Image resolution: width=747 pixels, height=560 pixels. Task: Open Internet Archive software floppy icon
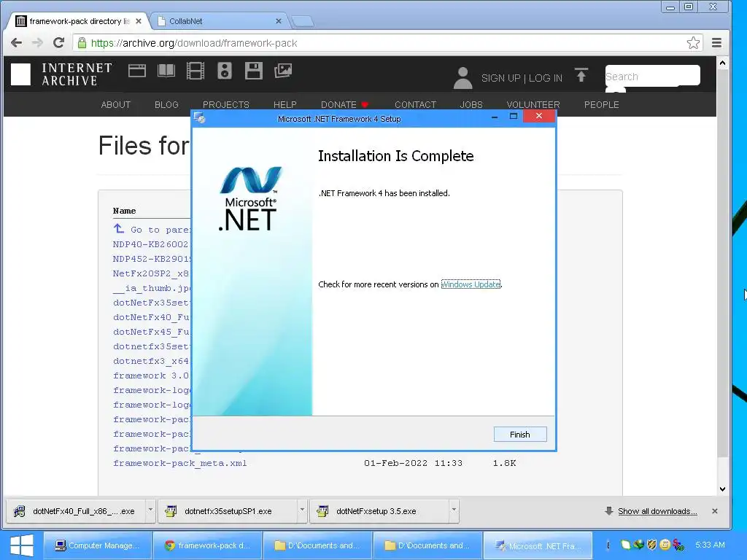(x=253, y=71)
